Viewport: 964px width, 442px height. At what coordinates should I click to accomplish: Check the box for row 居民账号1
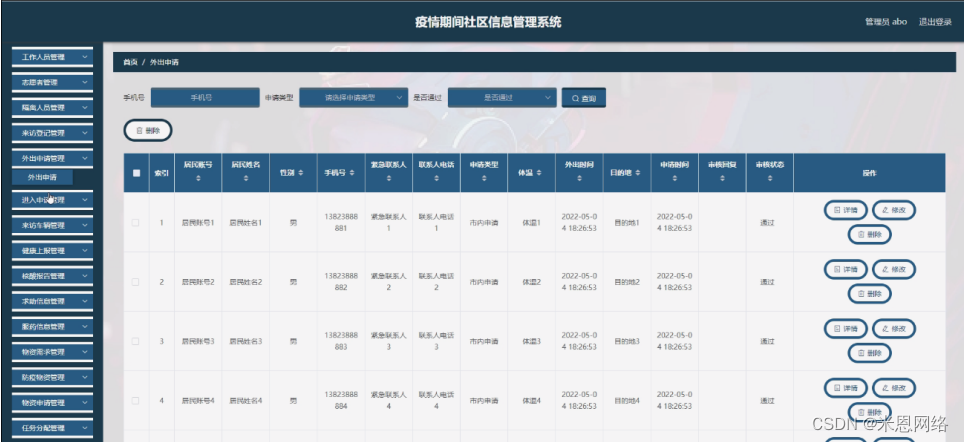[136, 223]
